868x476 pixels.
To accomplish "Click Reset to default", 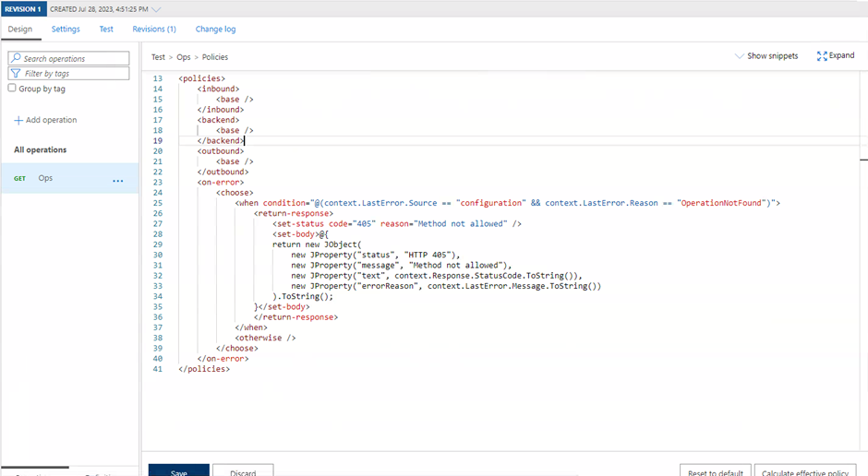I will tap(716, 470).
